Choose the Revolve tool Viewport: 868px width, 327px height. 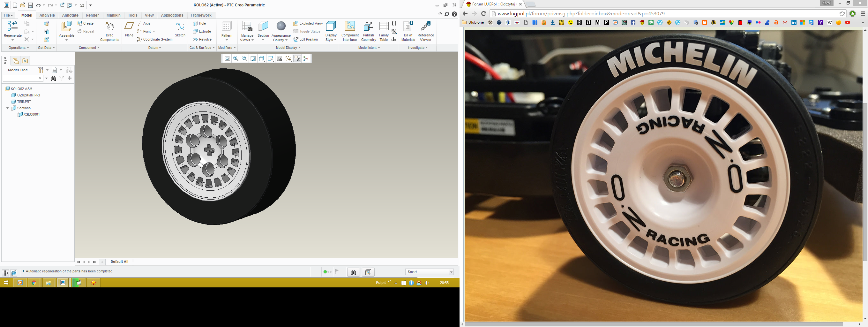pos(202,40)
